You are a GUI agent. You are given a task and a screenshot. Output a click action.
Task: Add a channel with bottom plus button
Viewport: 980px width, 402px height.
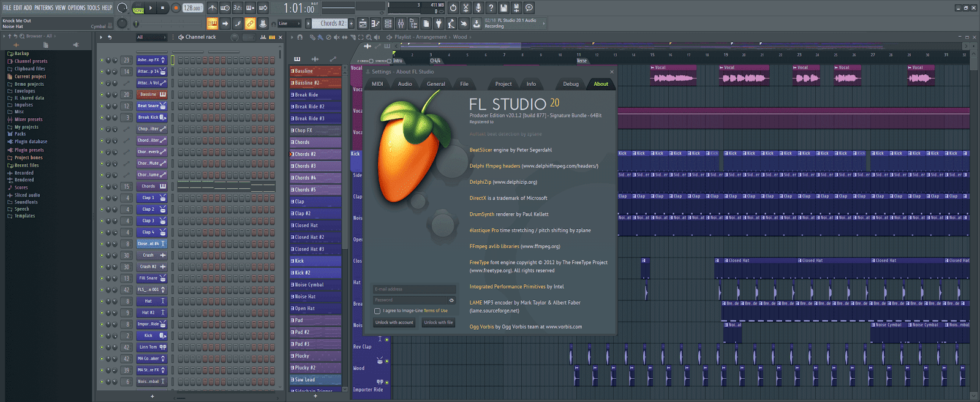pyautogui.click(x=153, y=396)
